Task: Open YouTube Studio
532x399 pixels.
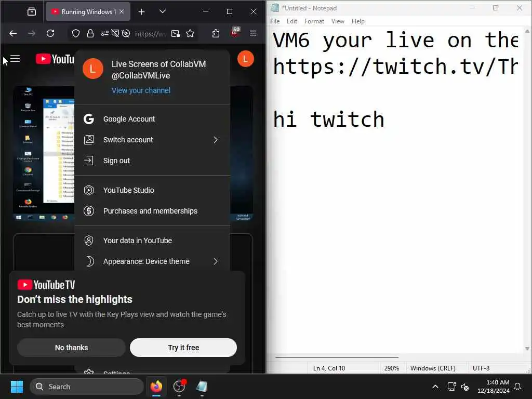Action: 152,190
